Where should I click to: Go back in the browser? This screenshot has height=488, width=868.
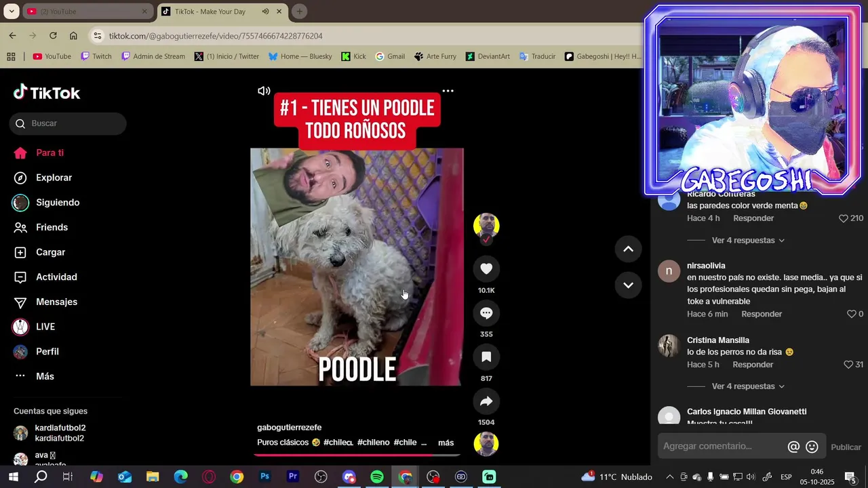pos(12,35)
